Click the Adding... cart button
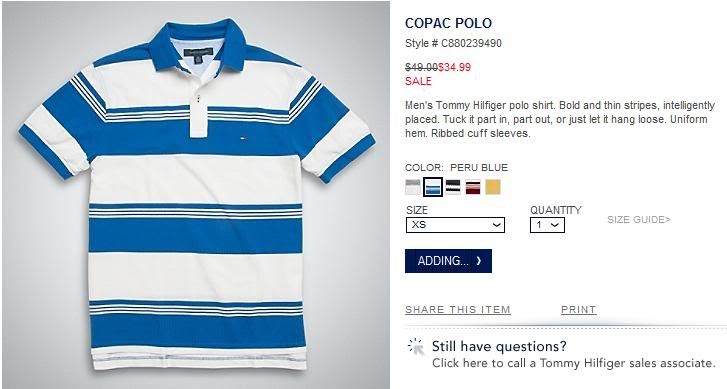The width and height of the screenshot is (727, 389). pos(448,261)
